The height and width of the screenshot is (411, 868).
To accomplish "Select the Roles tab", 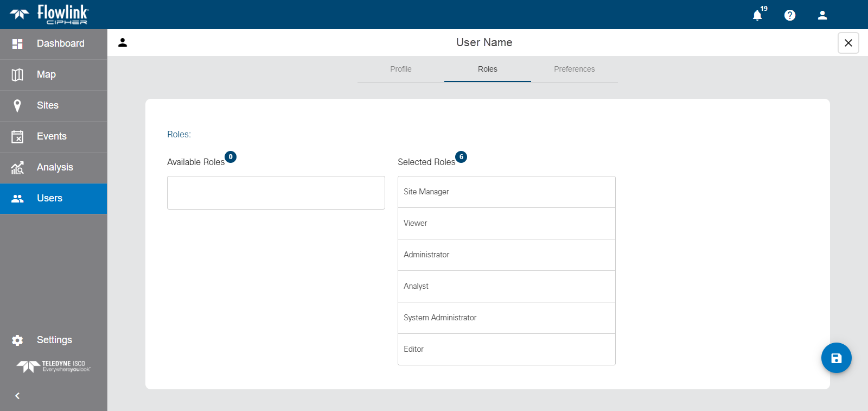I will pos(487,69).
